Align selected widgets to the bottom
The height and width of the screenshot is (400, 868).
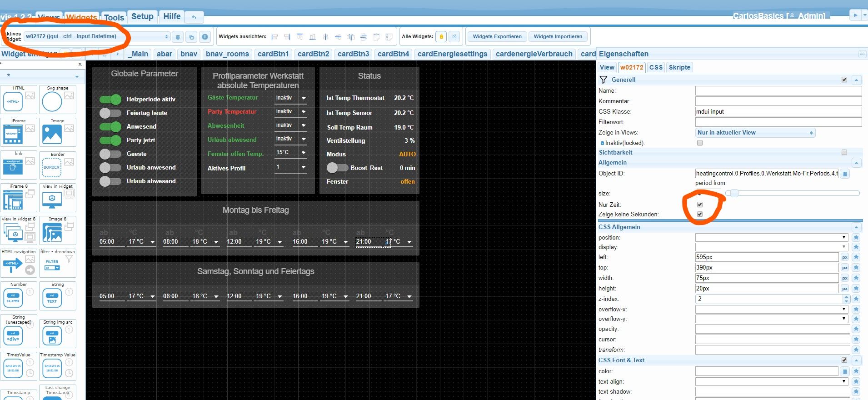[313, 37]
